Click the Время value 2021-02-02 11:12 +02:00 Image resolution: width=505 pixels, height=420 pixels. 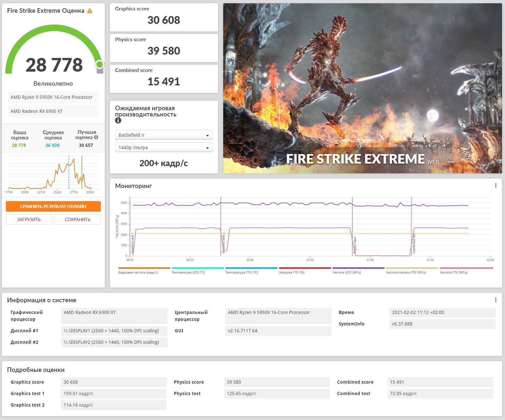442,312
